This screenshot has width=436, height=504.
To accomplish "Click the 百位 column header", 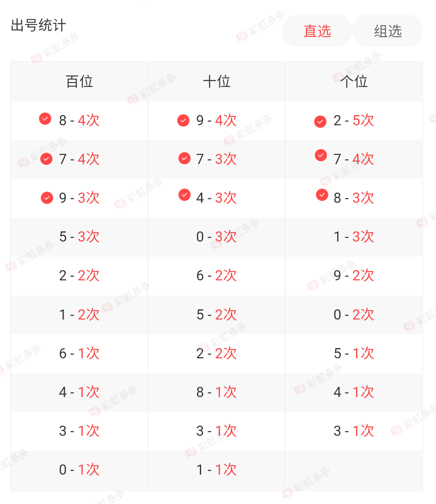I will [x=79, y=82].
